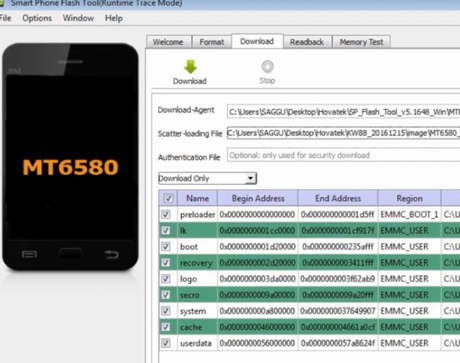460x363 pixels.
Task: Open the File menu
Action: (5, 18)
